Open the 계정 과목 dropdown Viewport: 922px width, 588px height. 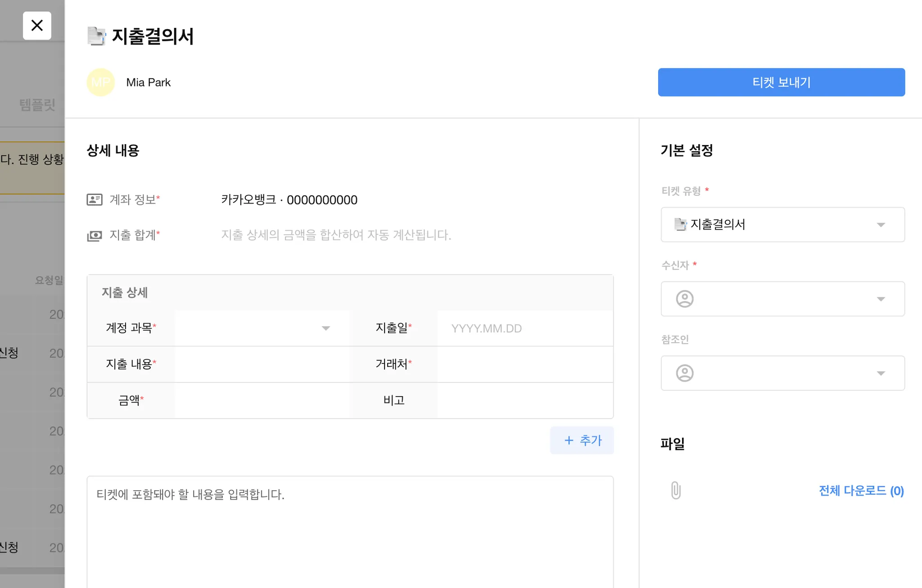[262, 328]
